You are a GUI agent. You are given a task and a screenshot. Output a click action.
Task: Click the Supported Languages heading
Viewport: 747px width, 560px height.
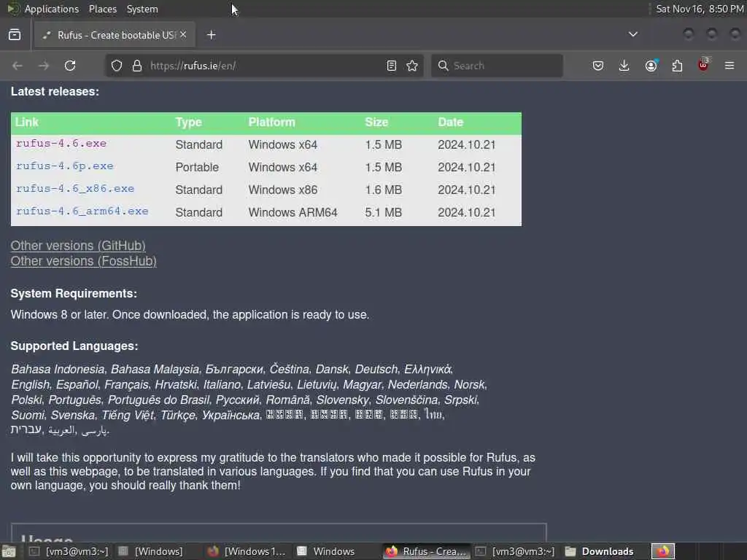pos(74,346)
